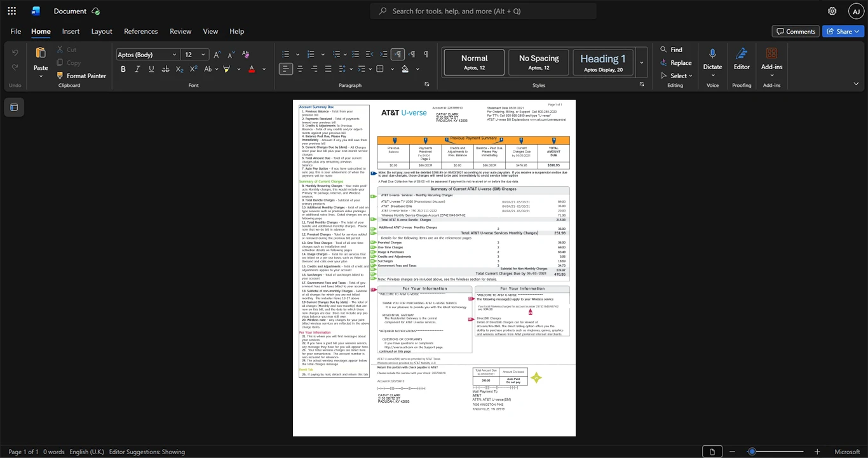
Task: Increase the font size with Grow Font
Action: click(x=217, y=55)
